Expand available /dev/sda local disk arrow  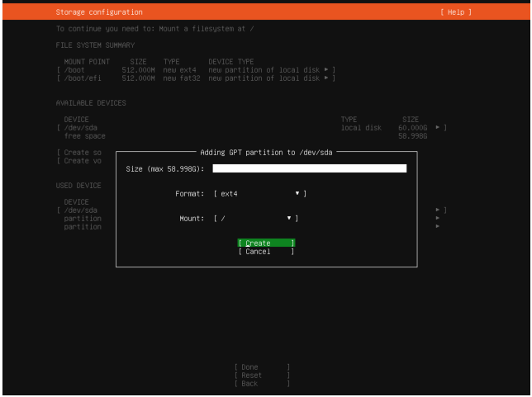[439, 128]
